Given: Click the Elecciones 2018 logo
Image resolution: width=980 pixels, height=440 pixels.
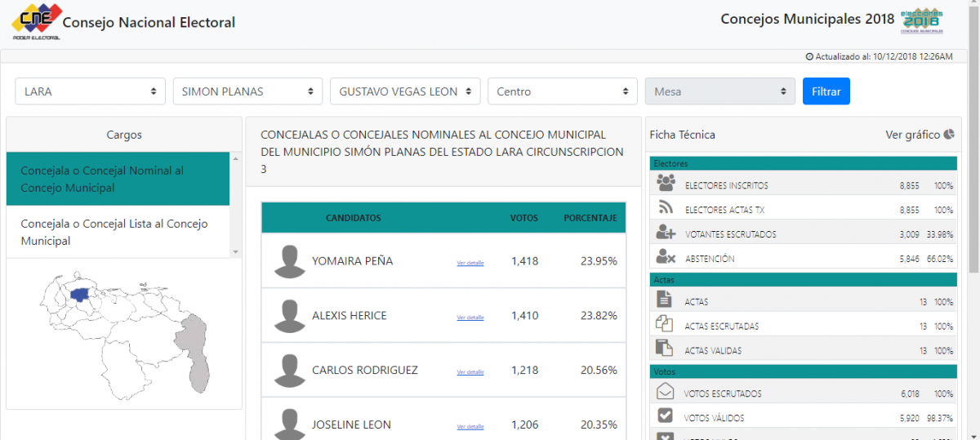Looking at the screenshot, I should click(x=921, y=20).
